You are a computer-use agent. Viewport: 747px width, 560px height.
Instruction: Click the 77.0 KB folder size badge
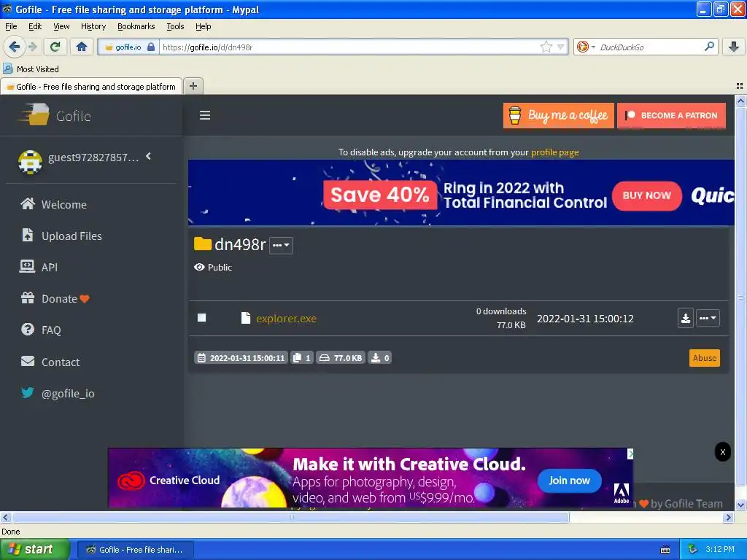tap(340, 357)
